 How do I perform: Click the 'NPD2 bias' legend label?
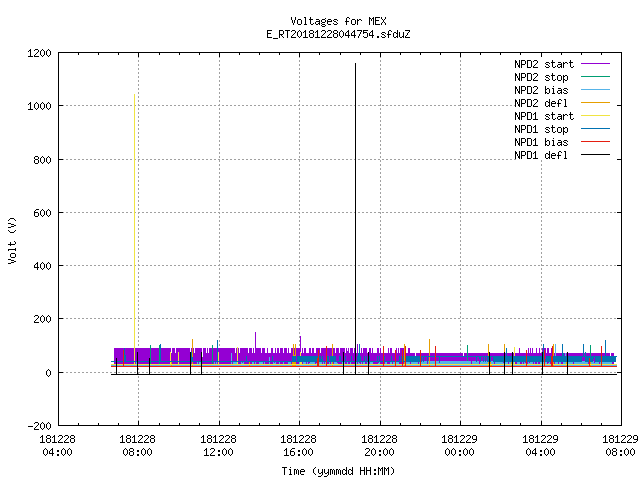(x=541, y=90)
